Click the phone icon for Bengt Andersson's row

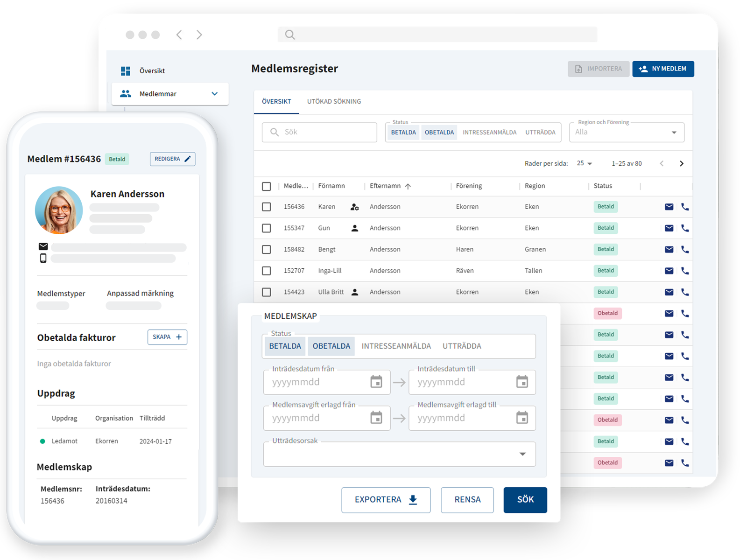tap(685, 249)
